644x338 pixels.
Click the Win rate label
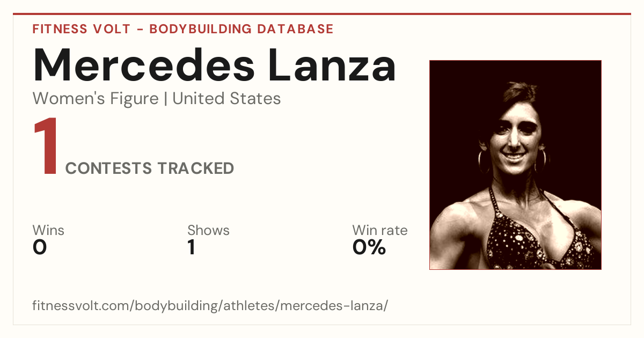pyautogui.click(x=380, y=230)
